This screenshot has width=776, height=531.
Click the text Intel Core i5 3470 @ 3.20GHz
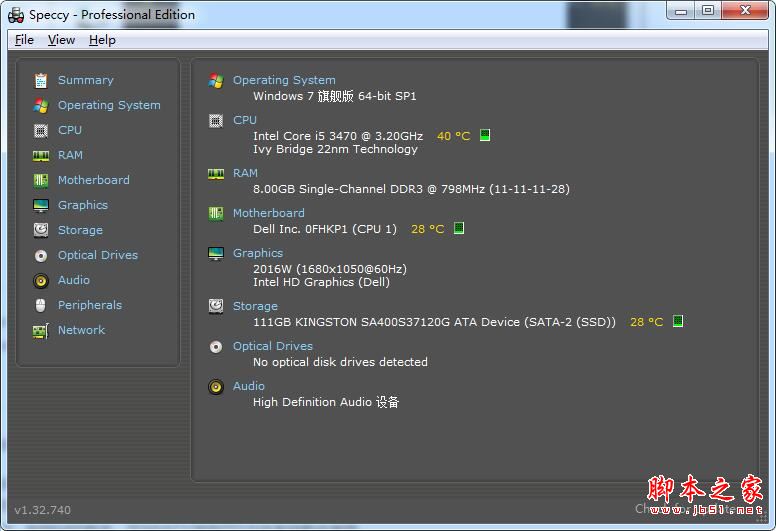(338, 136)
